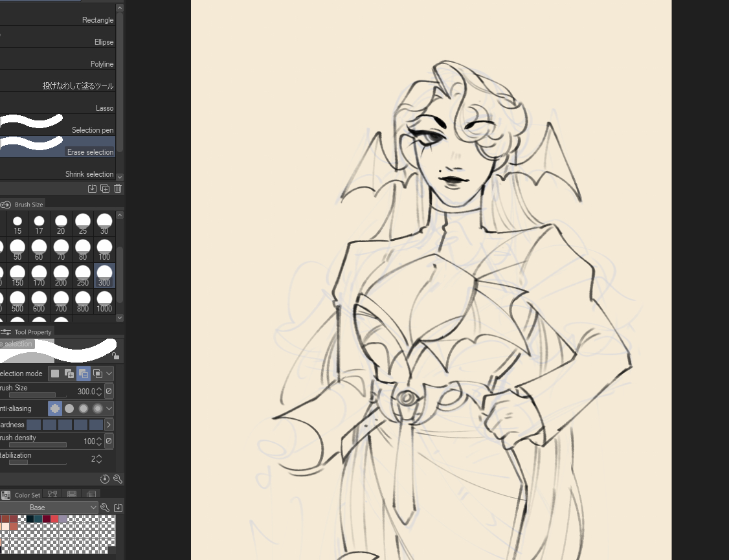Delete sub tool with the trash icon
Image resolution: width=729 pixels, height=560 pixels.
[118, 188]
